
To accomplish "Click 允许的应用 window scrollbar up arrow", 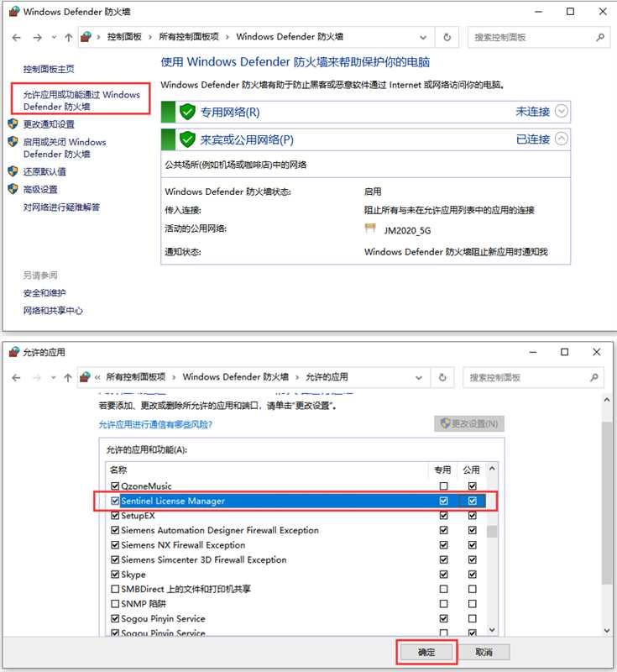I will 607,400.
